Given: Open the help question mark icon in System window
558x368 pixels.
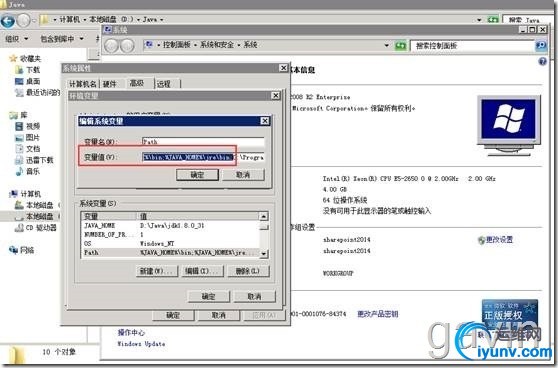Looking at the screenshot, I should 542,62.
